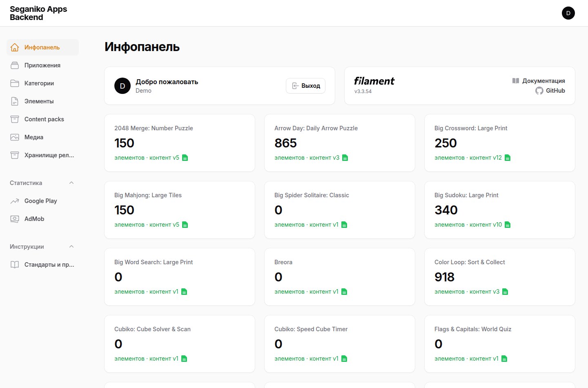Click the book icon beside Стандарты и пр...
This screenshot has height=388, width=588.
point(15,265)
